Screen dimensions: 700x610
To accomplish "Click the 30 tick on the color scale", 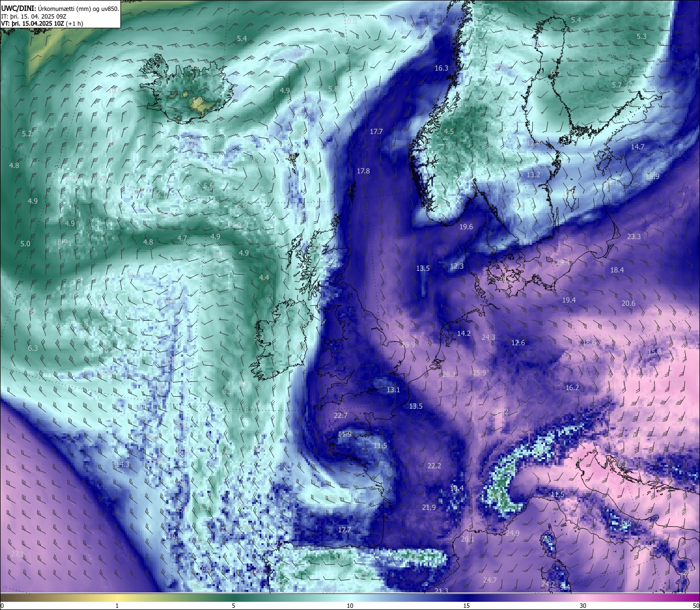I will tap(583, 606).
